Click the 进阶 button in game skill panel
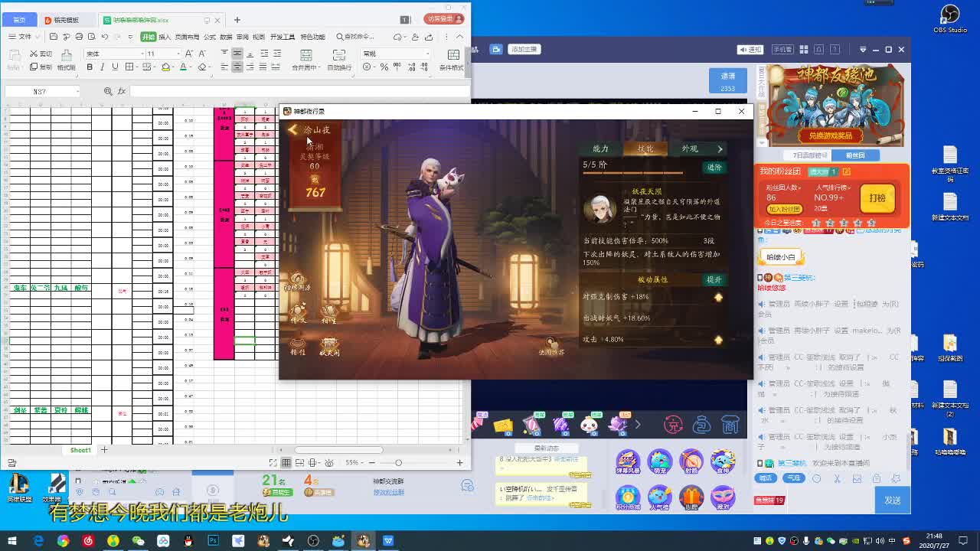Screen dimensions: 980x551 click(714, 167)
